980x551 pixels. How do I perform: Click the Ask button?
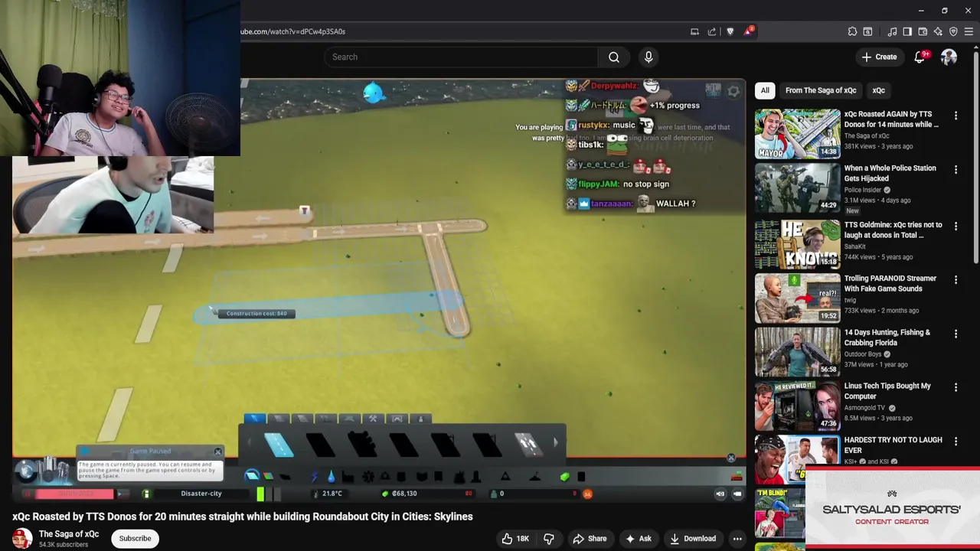tap(639, 539)
